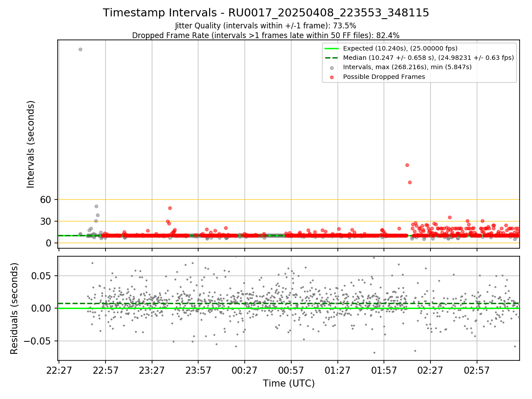Click the 'Residuals (seconds)' y-axis label
This screenshot has height=399, width=532.
(x=15, y=308)
